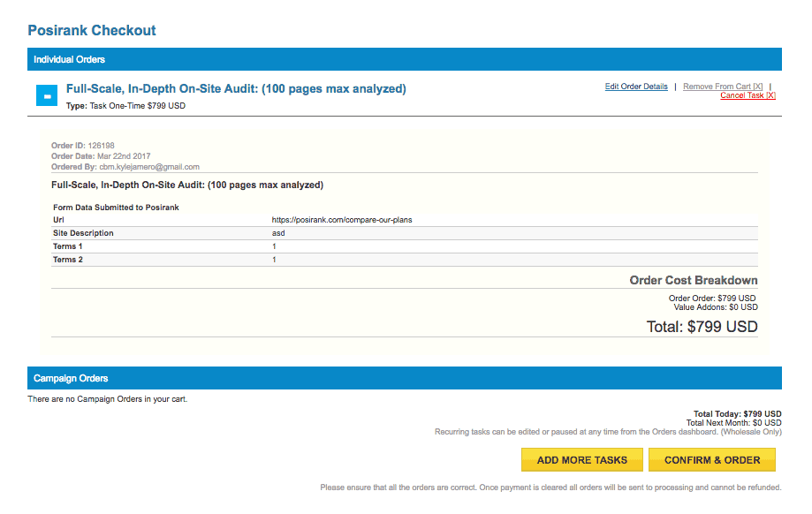Click the 'Order Order: $799 USD' line
The height and width of the screenshot is (514, 812).
click(712, 299)
